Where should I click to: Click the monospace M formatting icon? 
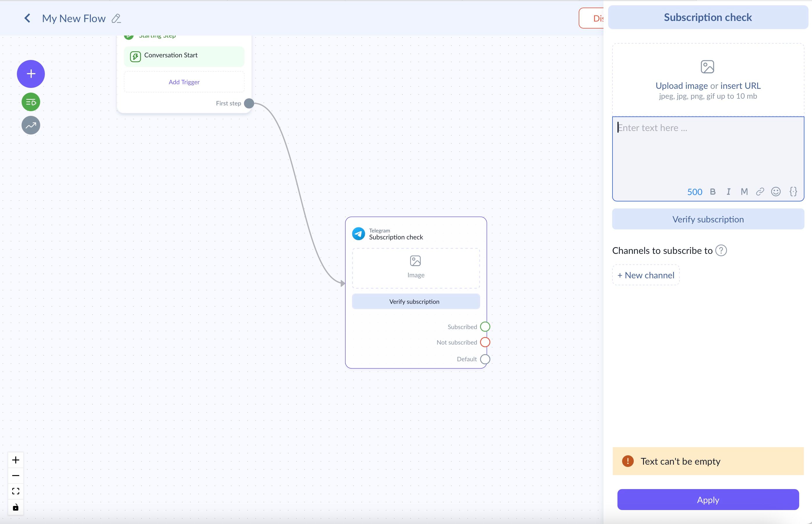point(744,192)
